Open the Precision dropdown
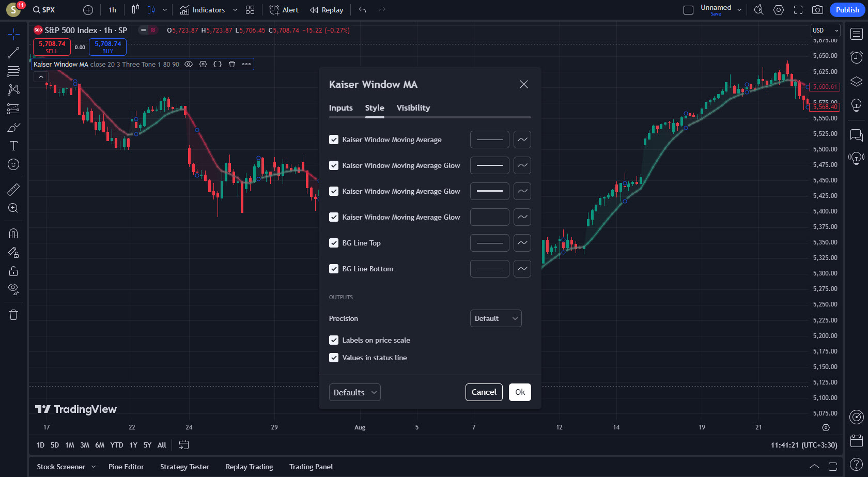868x477 pixels. (x=495, y=318)
